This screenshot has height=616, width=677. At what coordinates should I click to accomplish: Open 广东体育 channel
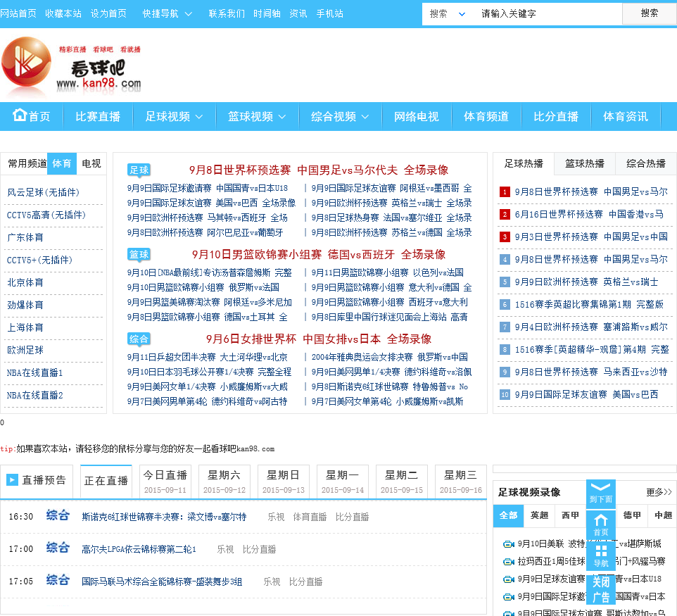point(25,237)
